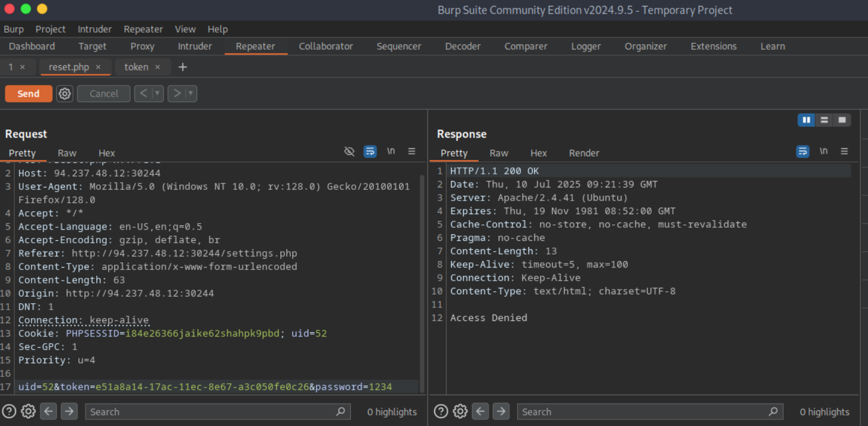Screen dimensions: 868x426
Task: Toggle hide non-printable characters icon in Request
Action: click(350, 152)
